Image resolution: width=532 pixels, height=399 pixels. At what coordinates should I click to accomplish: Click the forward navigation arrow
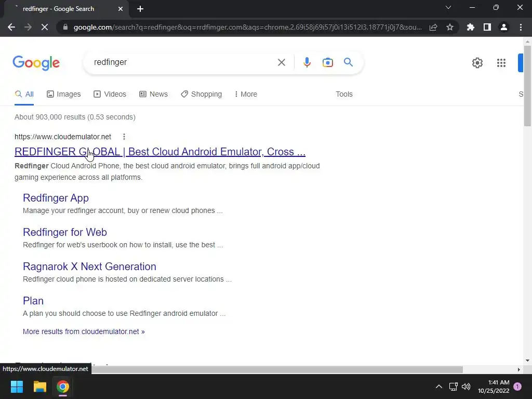pos(28,27)
